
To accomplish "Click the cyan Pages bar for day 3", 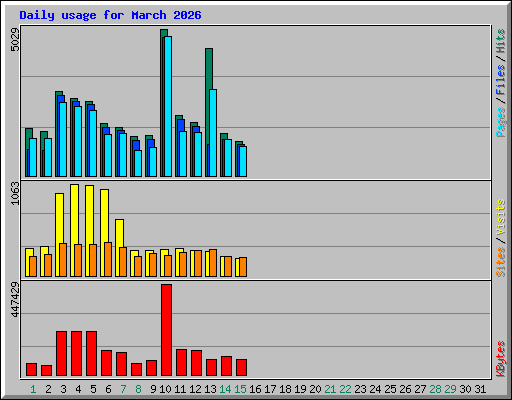I will [63, 139].
